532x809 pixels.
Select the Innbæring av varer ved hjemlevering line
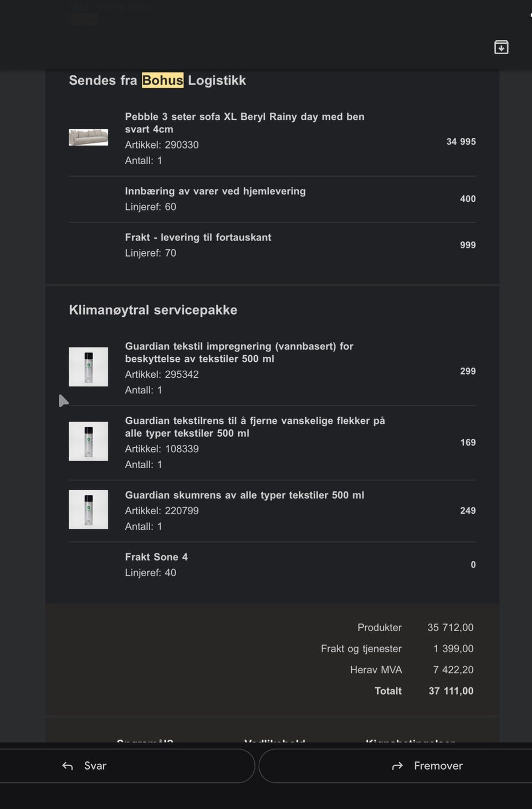coord(215,191)
